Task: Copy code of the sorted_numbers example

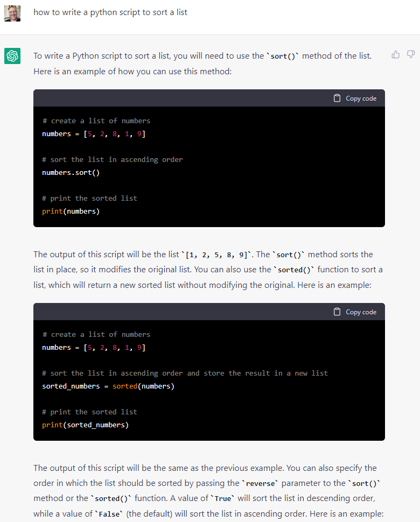Action: pos(355,312)
